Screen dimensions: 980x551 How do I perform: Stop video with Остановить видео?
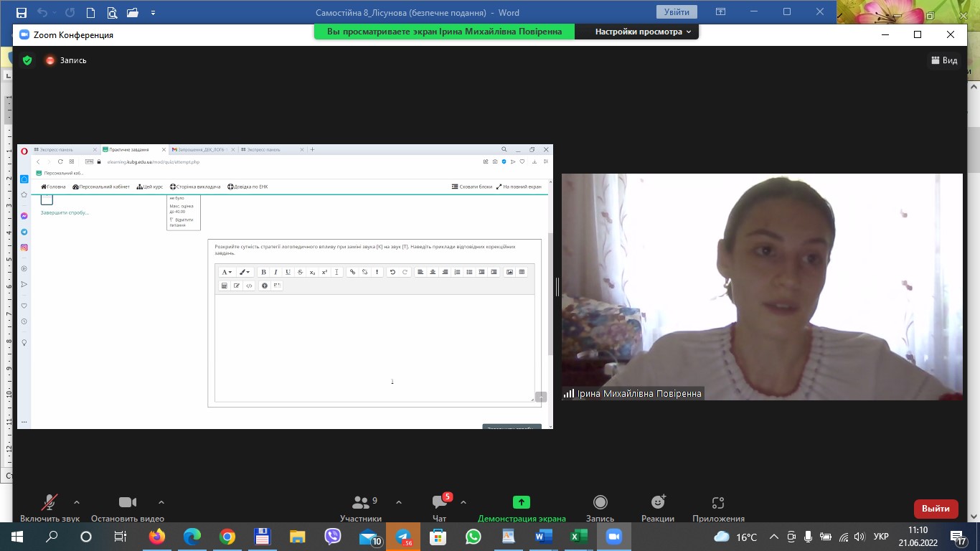coord(128,507)
